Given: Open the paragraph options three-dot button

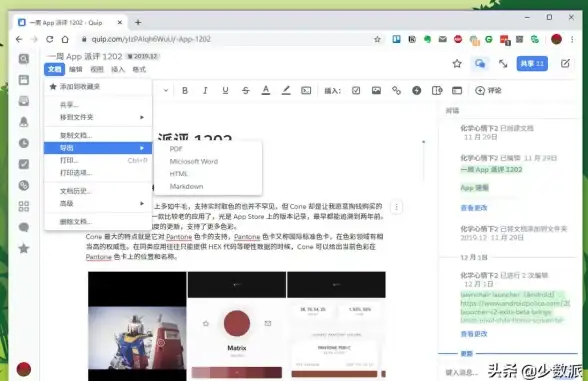Looking at the screenshot, I should (396, 207).
